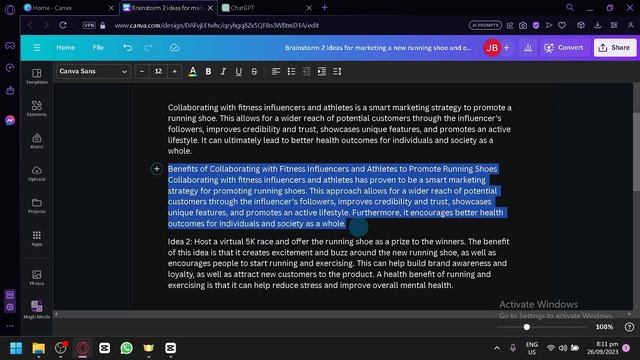The image size is (640, 360).
Task: Click the Convert button
Action: (564, 48)
